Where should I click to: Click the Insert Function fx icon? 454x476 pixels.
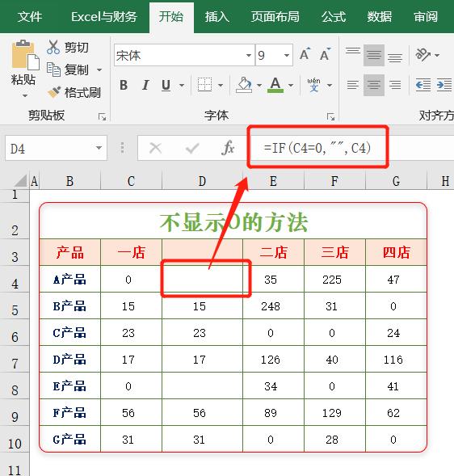[x=229, y=148]
